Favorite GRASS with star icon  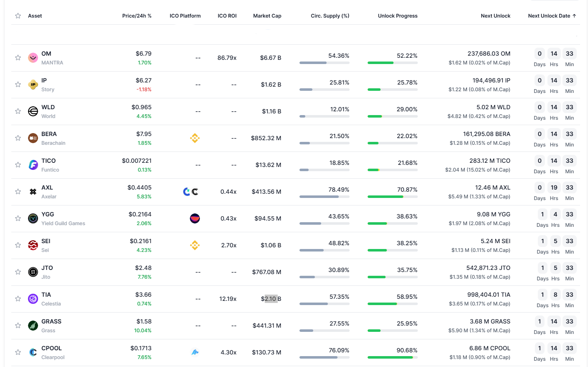coord(18,326)
